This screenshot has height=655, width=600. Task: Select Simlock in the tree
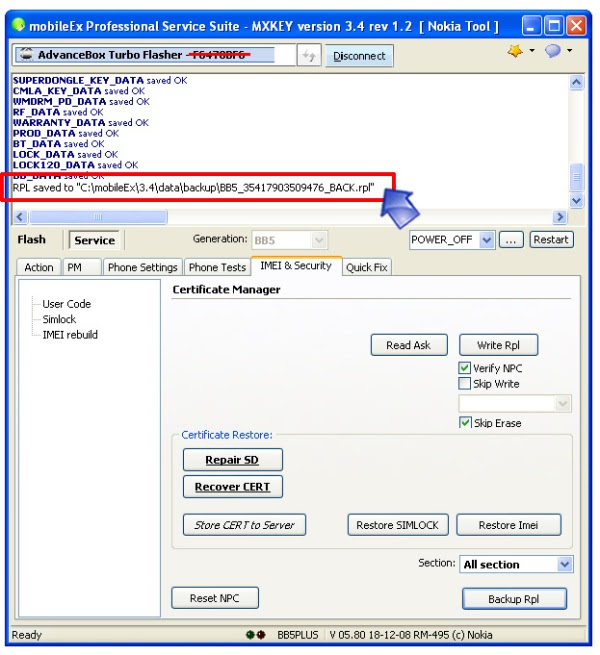[59, 319]
